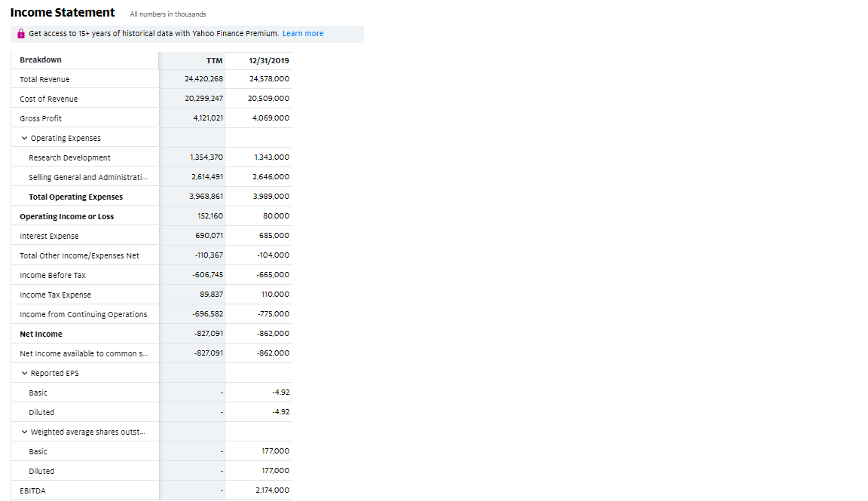Screen dimensions: 868x501
Task: Click the Research Development row label
Action: [70, 157]
